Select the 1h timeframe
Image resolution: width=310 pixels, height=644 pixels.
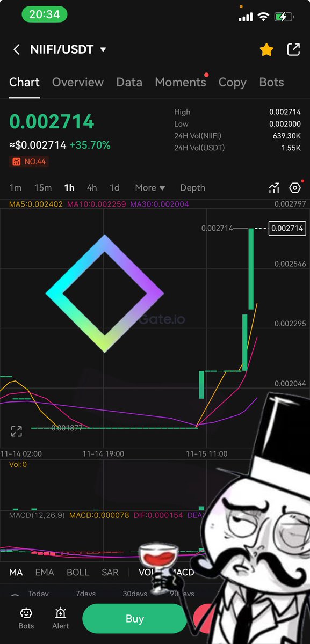coord(69,188)
